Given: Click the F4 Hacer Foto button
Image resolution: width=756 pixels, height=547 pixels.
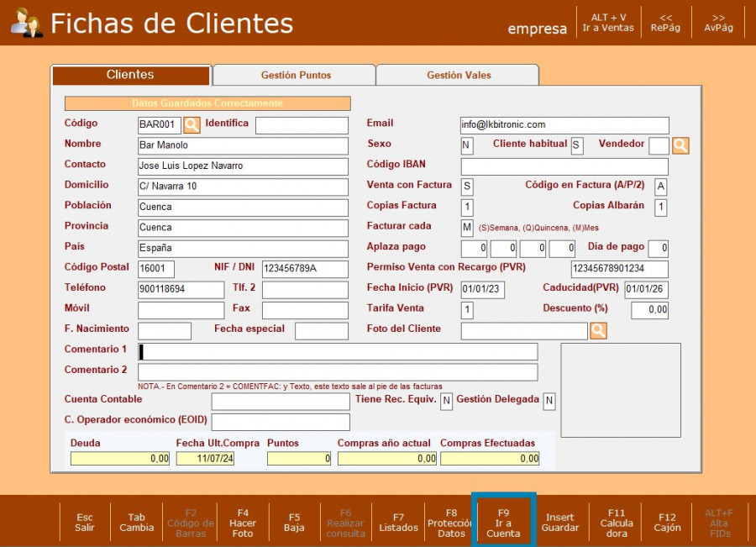Looking at the screenshot, I should pos(243,523).
